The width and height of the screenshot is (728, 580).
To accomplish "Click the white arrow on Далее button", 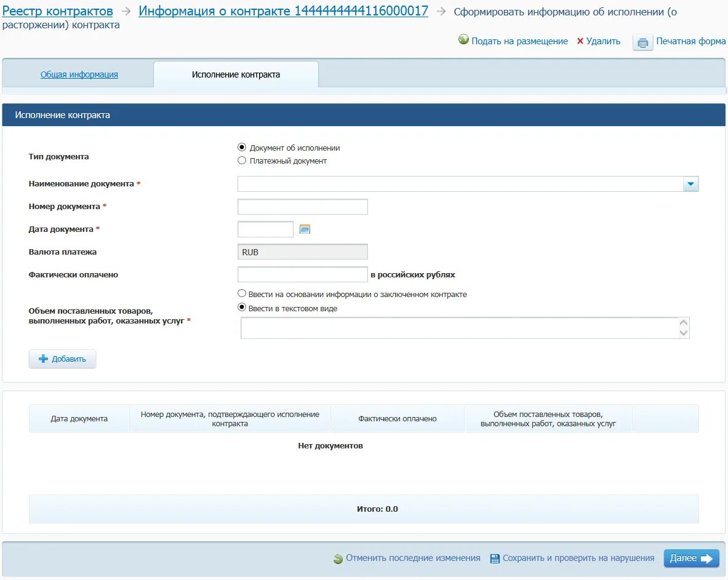I will pyautogui.click(x=706, y=558).
